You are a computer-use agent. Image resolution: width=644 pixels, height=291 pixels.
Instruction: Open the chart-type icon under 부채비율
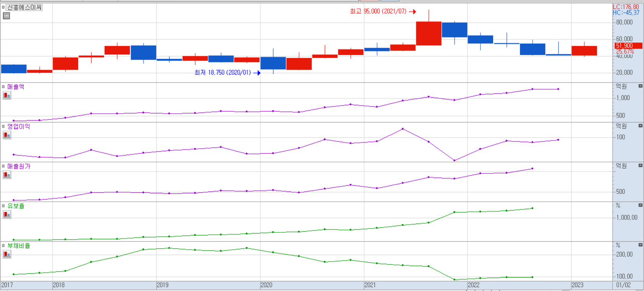[7, 254]
